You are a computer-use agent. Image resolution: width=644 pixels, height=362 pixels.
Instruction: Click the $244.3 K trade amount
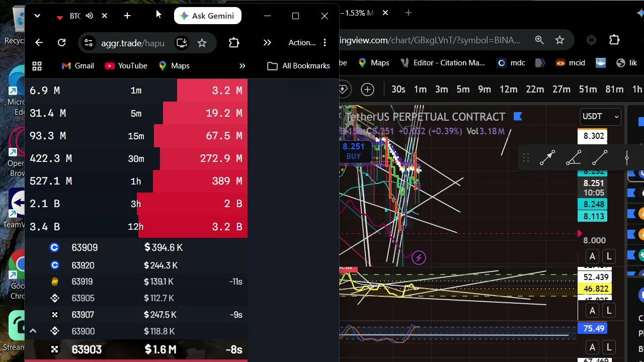[x=161, y=265]
